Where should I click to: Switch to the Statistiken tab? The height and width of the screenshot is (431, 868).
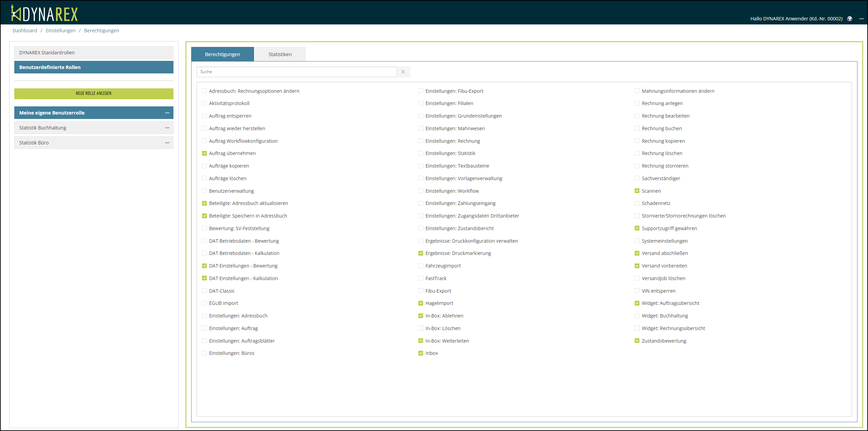click(x=280, y=54)
